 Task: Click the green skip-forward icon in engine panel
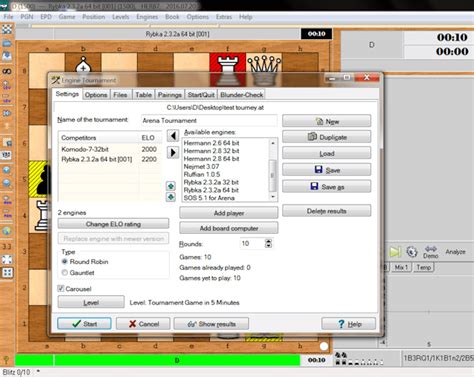(395, 252)
